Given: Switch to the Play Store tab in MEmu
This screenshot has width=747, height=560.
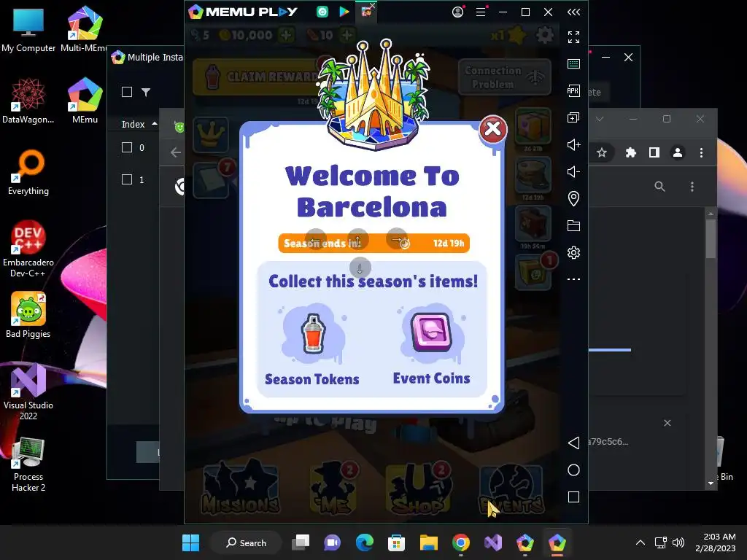Looking at the screenshot, I should pyautogui.click(x=344, y=12).
